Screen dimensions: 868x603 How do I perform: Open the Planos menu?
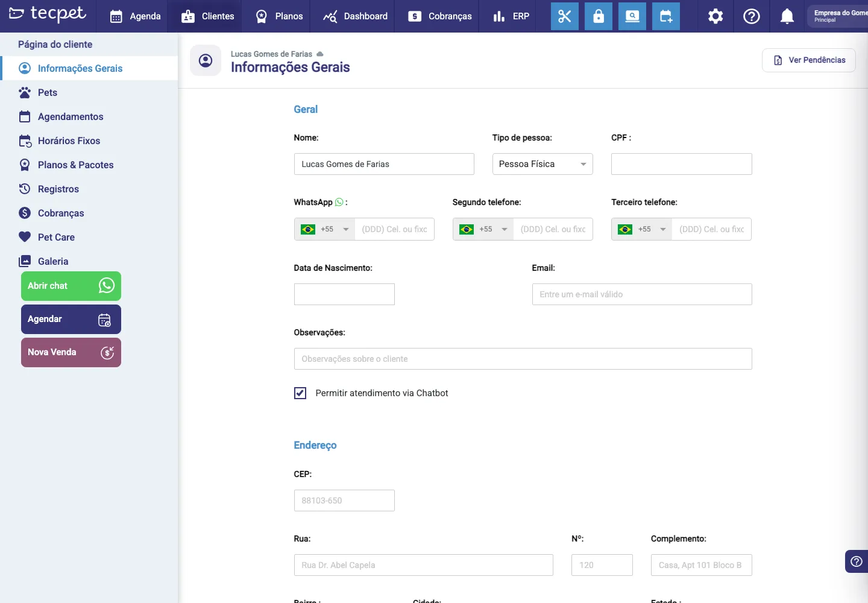(279, 16)
